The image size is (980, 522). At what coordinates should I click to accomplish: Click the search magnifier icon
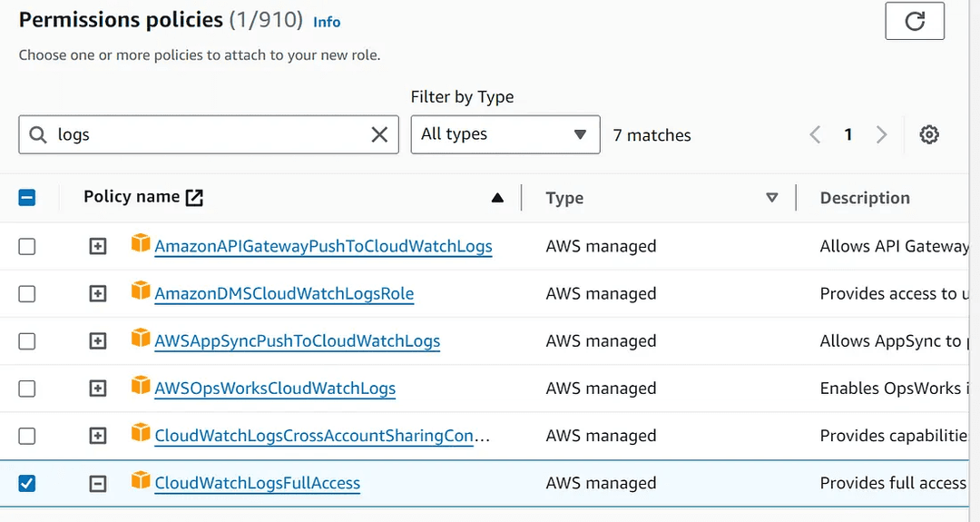(38, 134)
